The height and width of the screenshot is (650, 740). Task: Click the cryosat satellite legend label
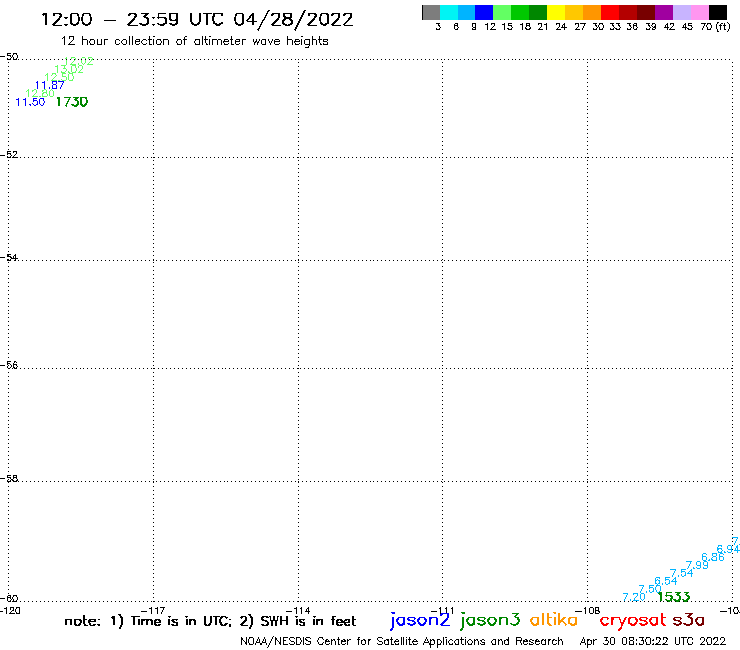(x=633, y=621)
